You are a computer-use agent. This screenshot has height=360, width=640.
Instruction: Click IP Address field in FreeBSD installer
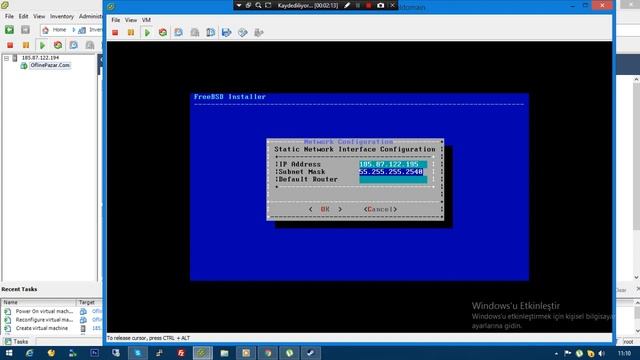pos(393,164)
